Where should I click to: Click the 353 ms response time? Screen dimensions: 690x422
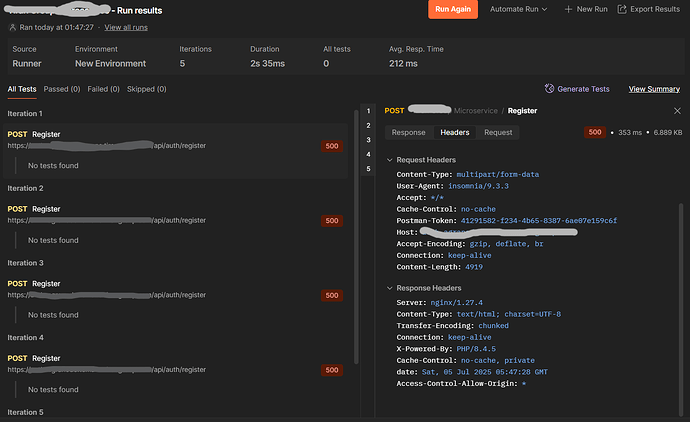tap(630, 132)
